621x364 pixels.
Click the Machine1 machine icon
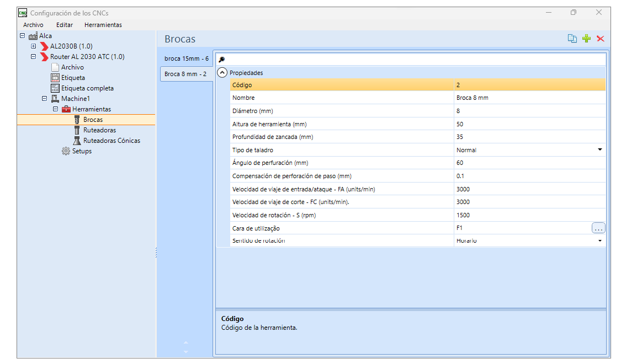pyautogui.click(x=55, y=99)
